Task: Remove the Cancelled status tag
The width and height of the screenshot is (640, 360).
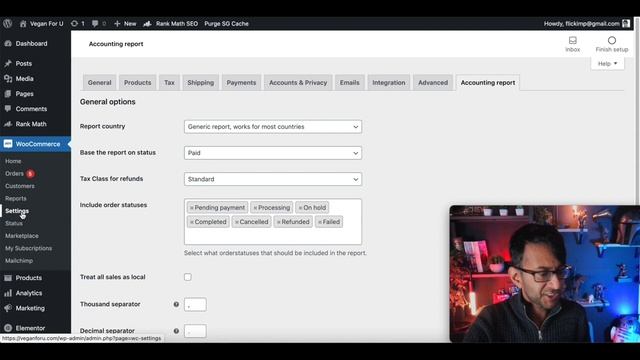Action: [236, 222]
